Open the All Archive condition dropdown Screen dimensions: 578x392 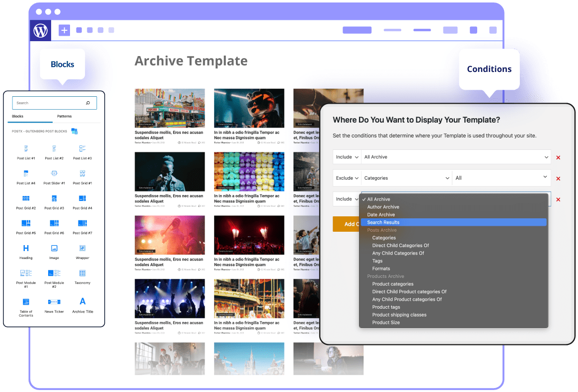456,157
